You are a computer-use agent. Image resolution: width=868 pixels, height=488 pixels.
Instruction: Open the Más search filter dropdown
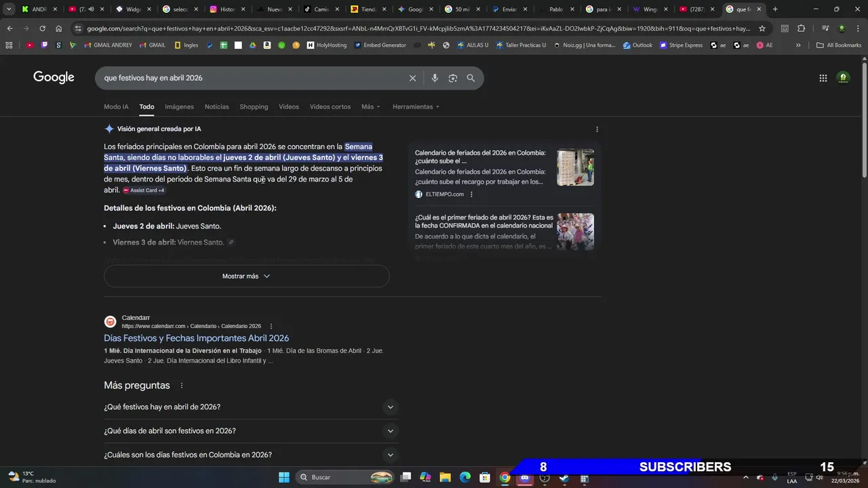pos(370,107)
